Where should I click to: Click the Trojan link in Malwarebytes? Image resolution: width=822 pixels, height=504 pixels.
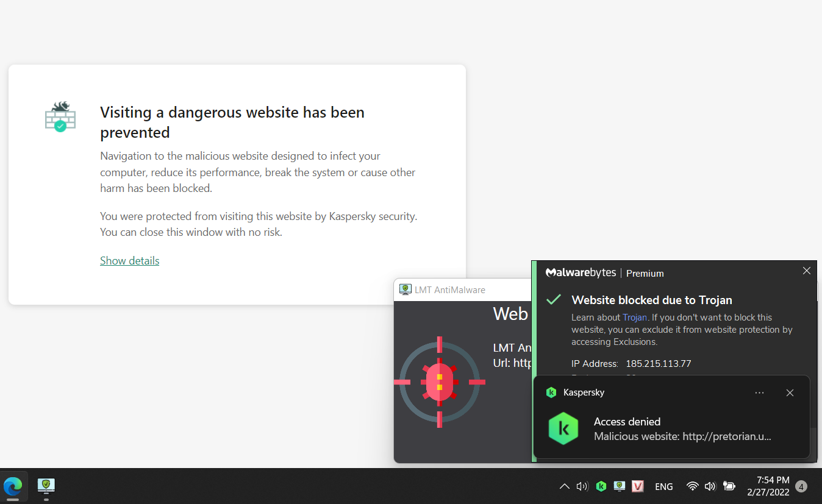click(x=635, y=318)
